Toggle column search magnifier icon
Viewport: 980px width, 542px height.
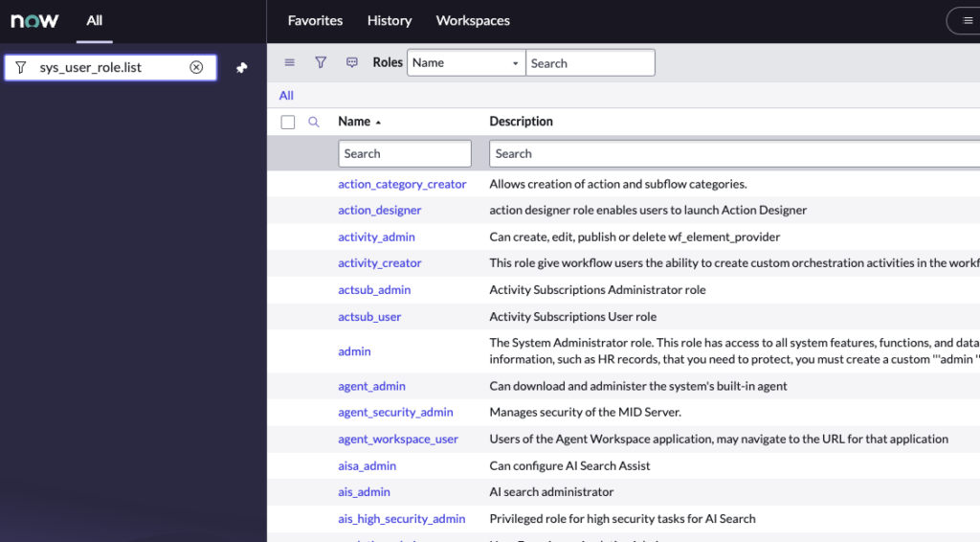coord(314,122)
